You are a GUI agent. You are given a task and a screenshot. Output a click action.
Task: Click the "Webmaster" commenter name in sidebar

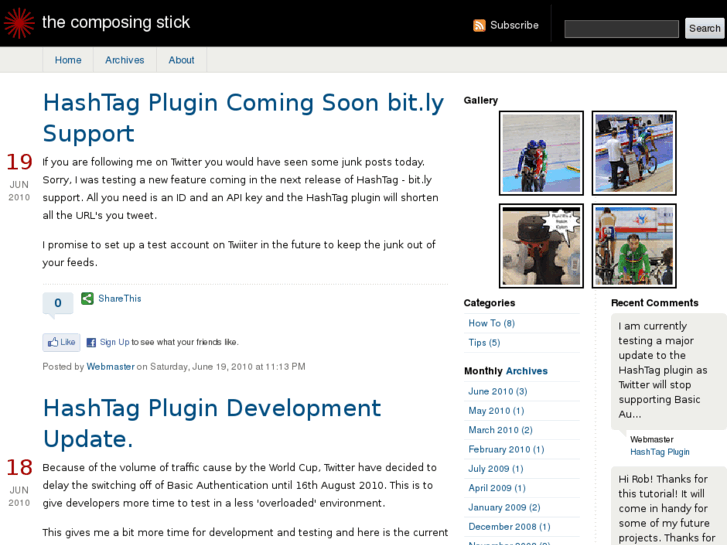point(652,439)
